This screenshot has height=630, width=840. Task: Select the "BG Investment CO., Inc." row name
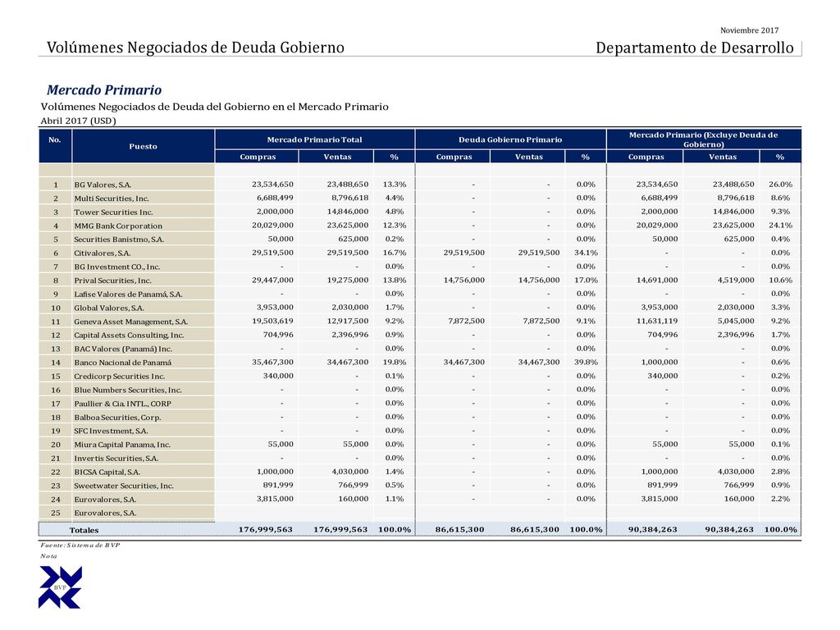[x=117, y=267]
